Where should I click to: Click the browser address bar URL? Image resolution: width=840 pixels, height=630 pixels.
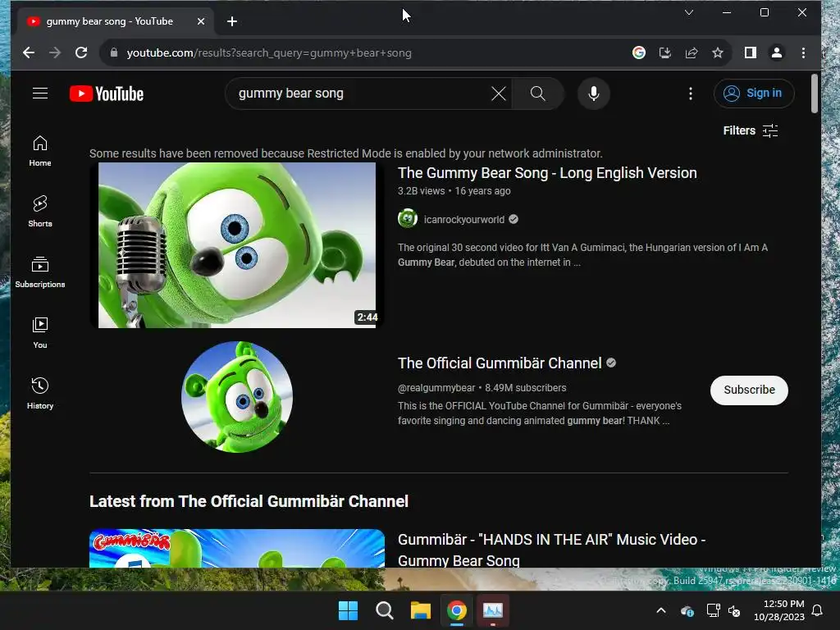269,52
